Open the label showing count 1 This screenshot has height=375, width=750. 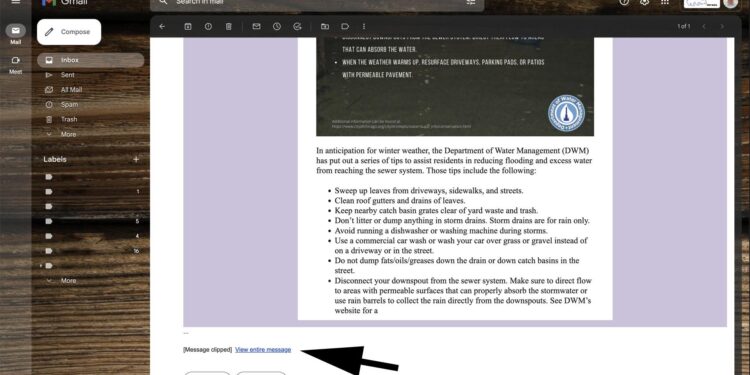click(90, 192)
